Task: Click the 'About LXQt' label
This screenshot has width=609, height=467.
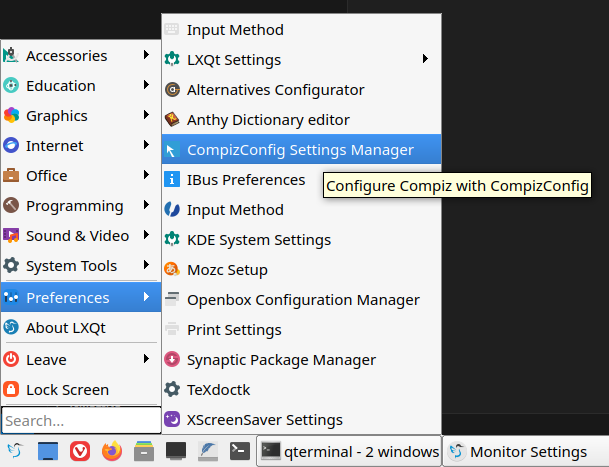Action: coord(66,328)
